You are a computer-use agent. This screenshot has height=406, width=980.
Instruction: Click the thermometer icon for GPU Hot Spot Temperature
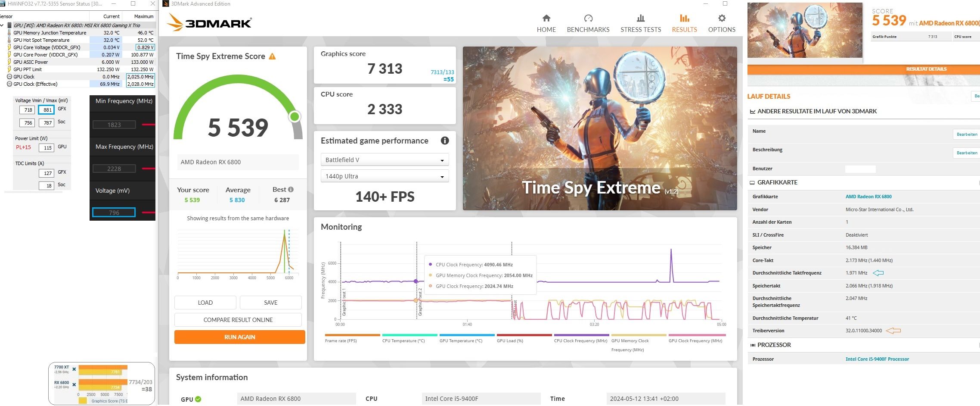(9, 40)
